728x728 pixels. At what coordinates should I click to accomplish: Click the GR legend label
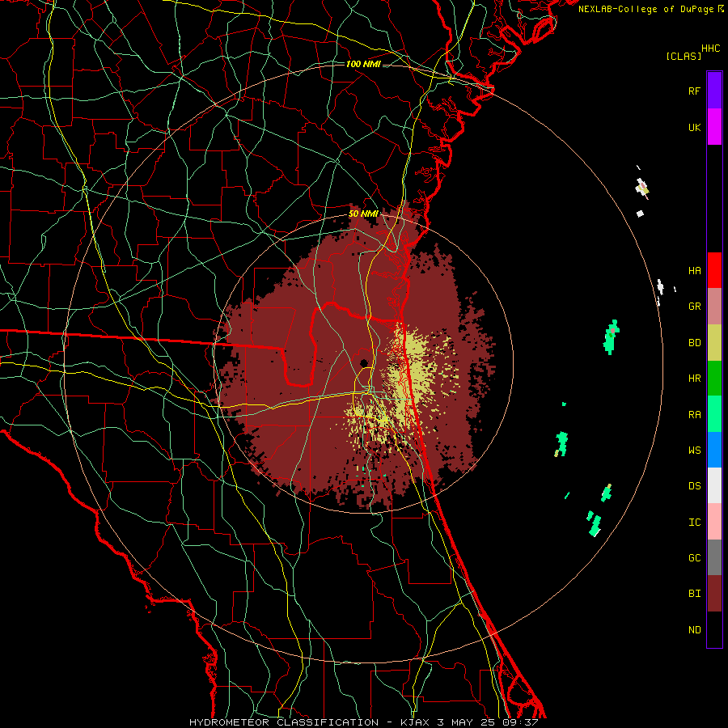pyautogui.click(x=694, y=307)
